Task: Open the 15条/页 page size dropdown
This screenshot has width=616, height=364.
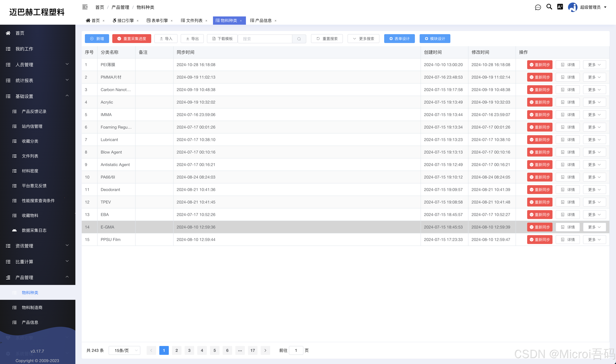Action: point(124,350)
